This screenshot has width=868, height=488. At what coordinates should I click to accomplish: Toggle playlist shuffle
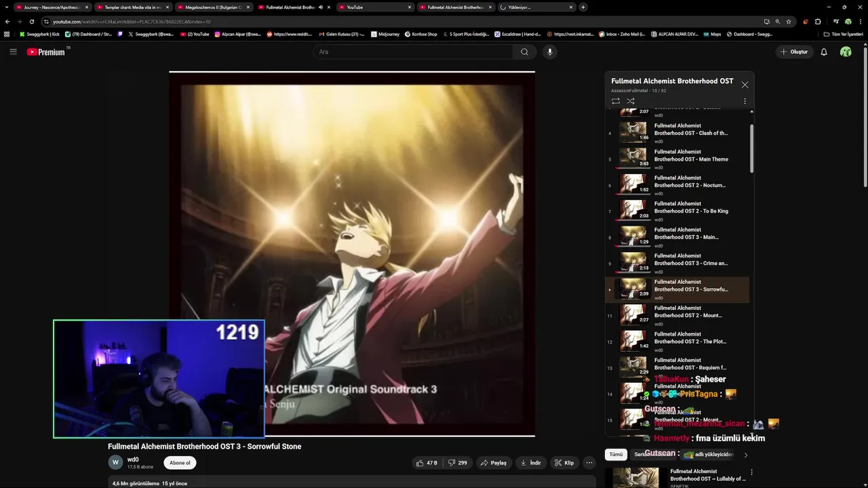coord(631,101)
